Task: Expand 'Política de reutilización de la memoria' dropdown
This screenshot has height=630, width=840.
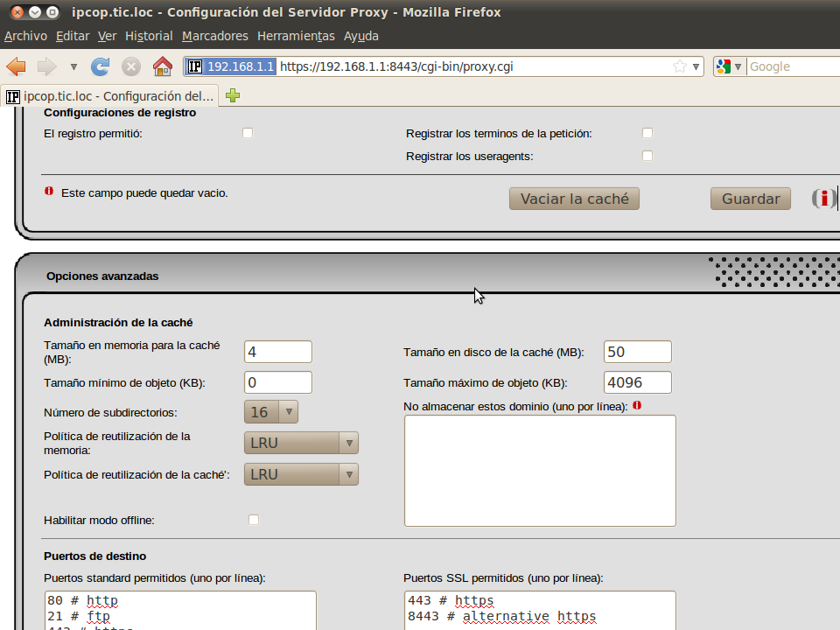Action: coord(301,443)
